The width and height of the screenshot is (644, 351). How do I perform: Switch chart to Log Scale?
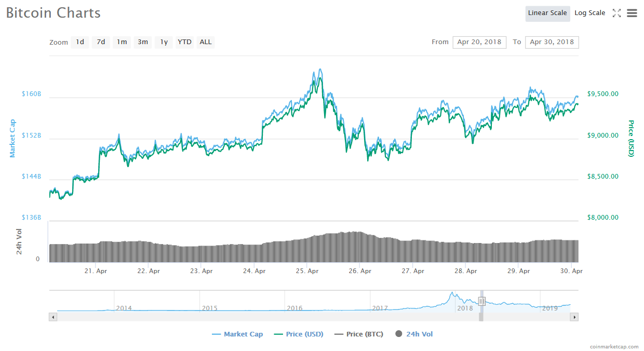[x=589, y=14]
